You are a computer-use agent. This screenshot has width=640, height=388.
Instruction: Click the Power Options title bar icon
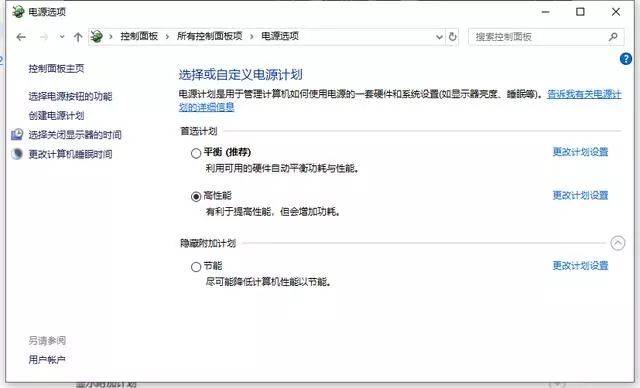pos(18,11)
